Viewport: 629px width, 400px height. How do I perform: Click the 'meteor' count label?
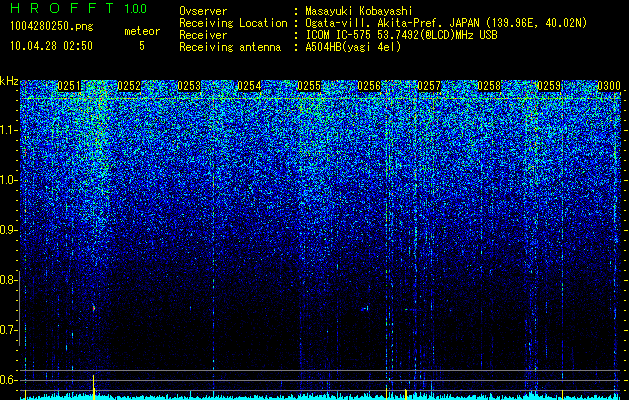coord(142,31)
